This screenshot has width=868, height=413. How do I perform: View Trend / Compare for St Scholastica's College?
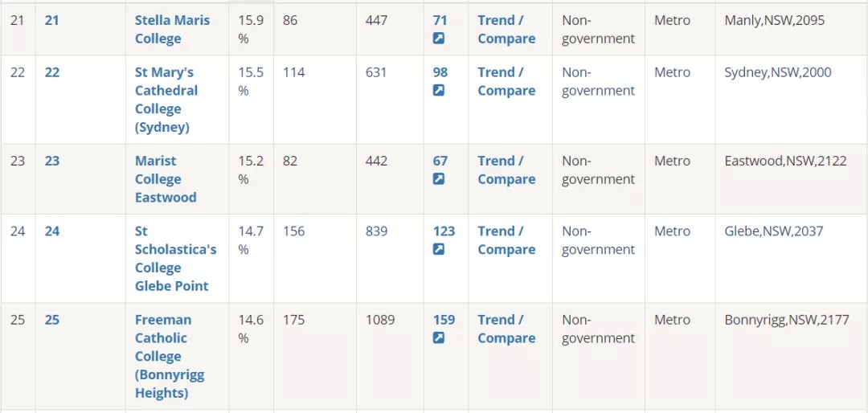click(x=506, y=240)
